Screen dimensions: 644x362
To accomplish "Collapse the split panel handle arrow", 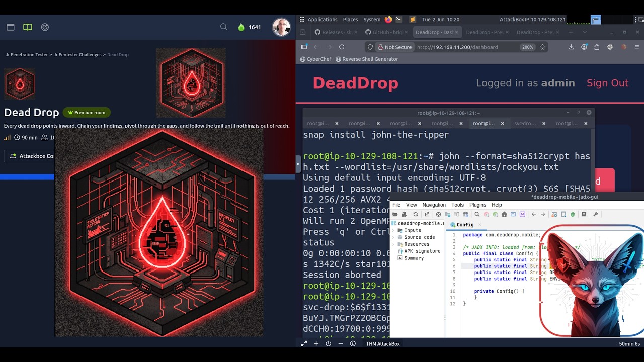I will point(298,163).
